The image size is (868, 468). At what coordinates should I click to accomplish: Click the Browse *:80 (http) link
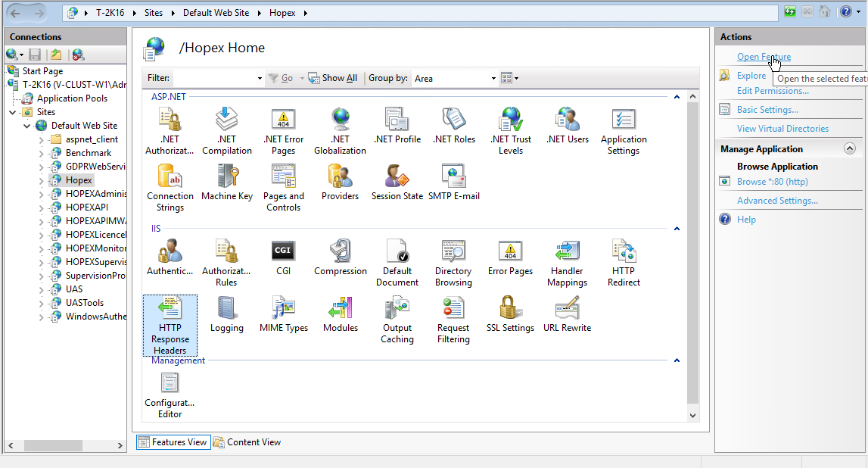coord(772,182)
